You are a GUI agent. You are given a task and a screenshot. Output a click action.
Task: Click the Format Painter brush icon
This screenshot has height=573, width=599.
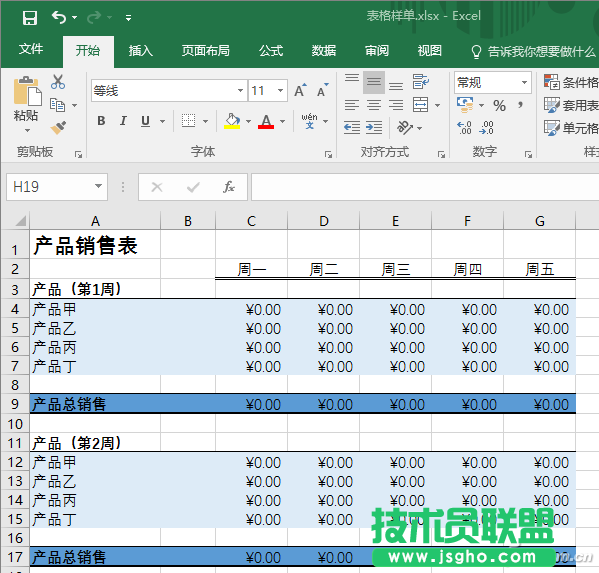58,127
